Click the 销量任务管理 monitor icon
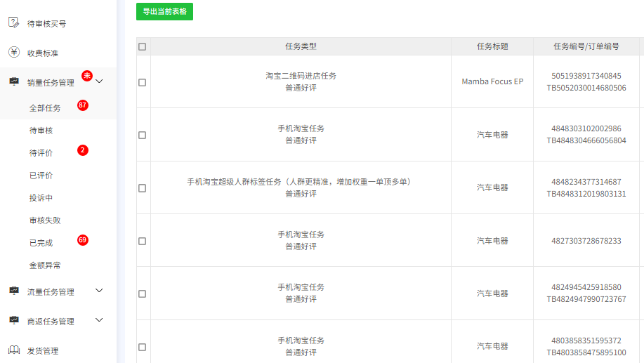Image resolution: width=644 pixels, height=363 pixels. [13, 82]
